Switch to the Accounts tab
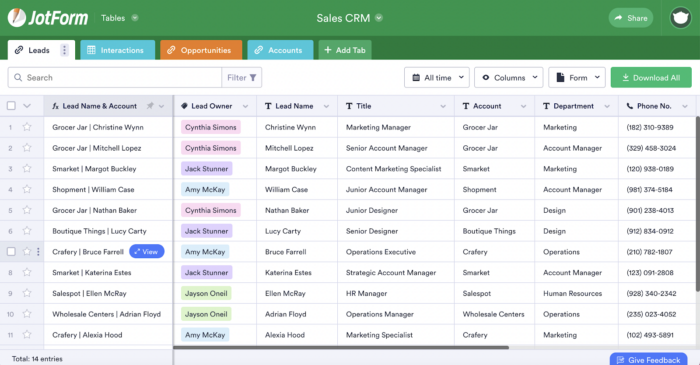The width and height of the screenshot is (700, 365). coord(280,50)
